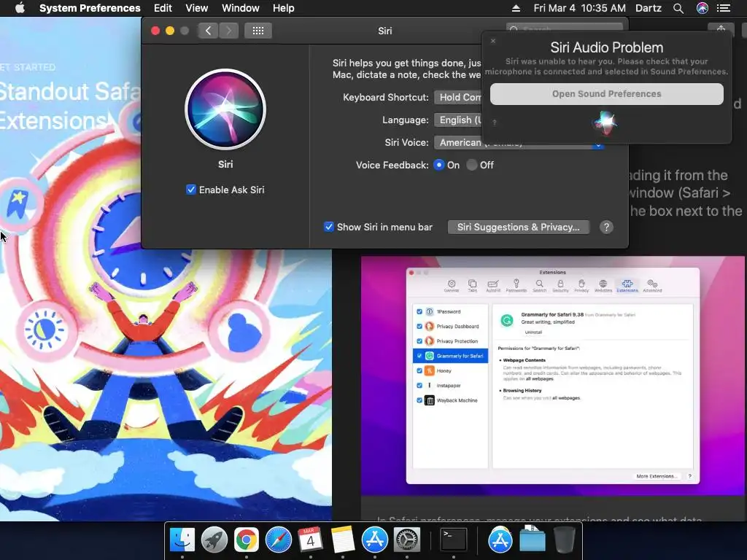747x560 pixels.
Task: Open System Preferences menu
Action: tap(90, 8)
